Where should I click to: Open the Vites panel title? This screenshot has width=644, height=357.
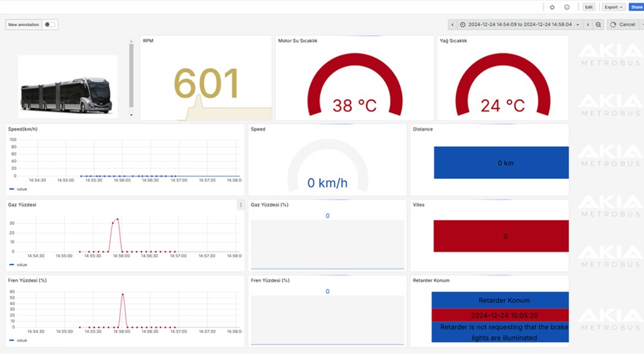[419, 205]
